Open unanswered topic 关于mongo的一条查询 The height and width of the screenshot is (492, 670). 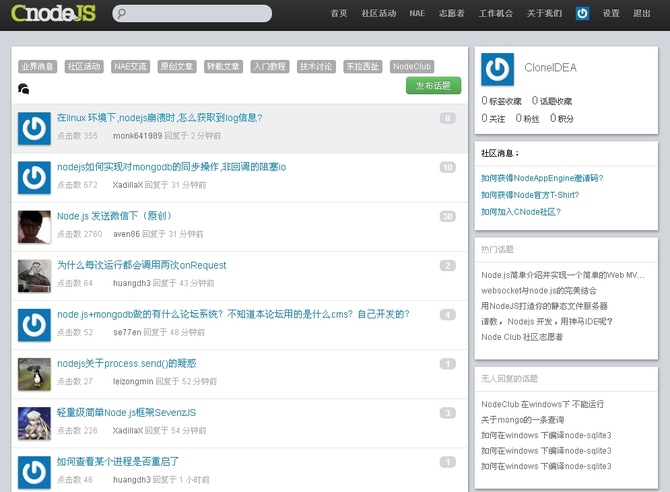click(523, 420)
